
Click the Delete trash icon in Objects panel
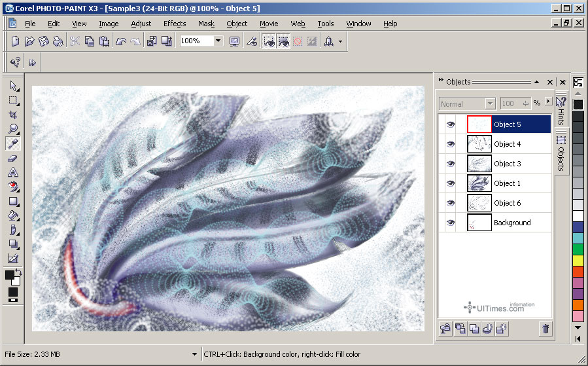545,329
